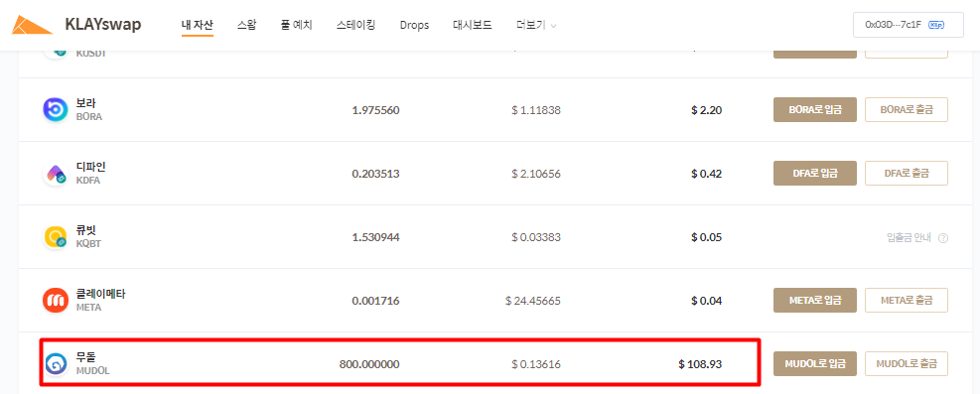The width and height of the screenshot is (980, 394).
Task: Click the META로 입금 button
Action: pyautogui.click(x=815, y=301)
